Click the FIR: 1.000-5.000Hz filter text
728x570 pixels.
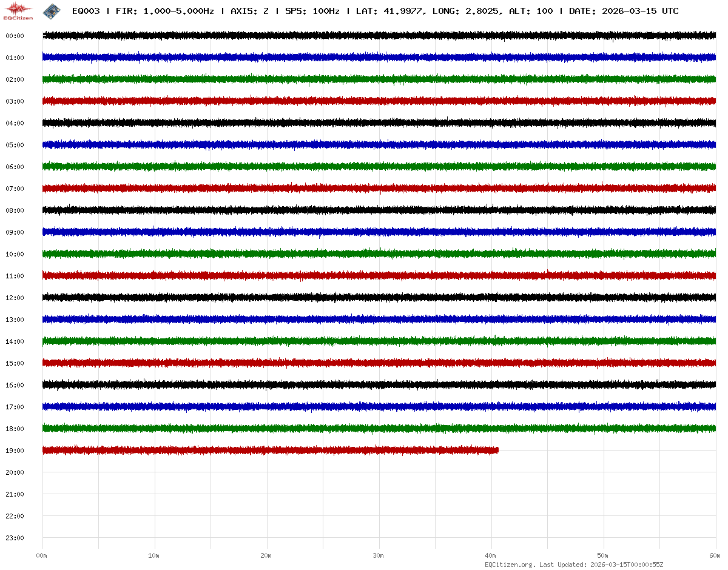[x=164, y=12]
